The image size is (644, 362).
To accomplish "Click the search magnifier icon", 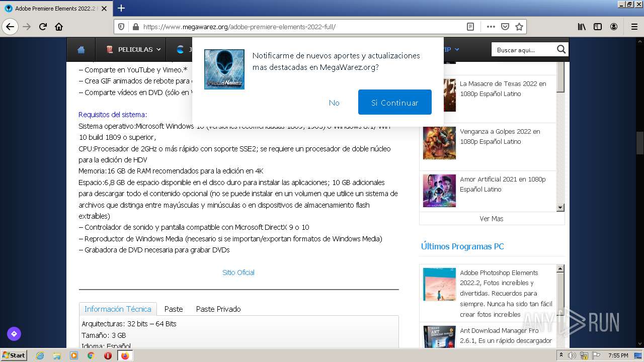I will [x=561, y=49].
